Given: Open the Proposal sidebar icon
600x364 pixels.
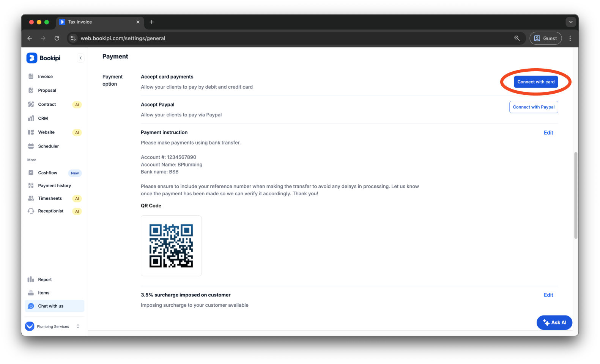Looking at the screenshot, I should click(31, 90).
